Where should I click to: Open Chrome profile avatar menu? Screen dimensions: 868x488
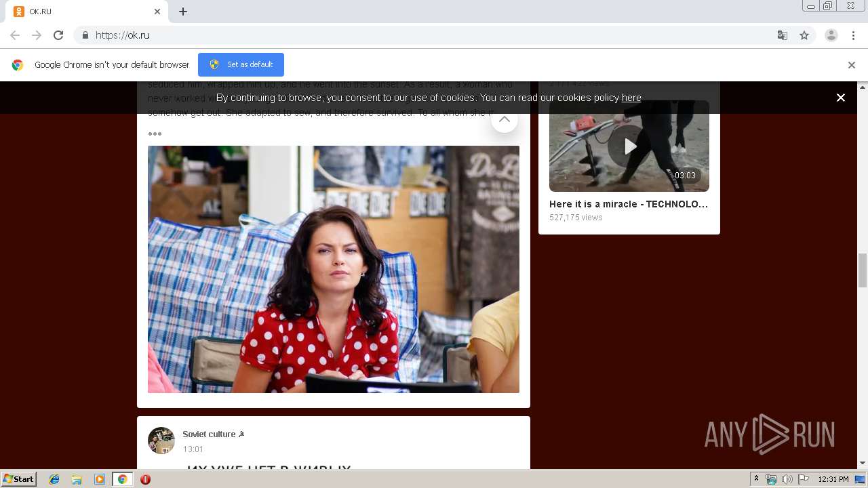coord(831,35)
